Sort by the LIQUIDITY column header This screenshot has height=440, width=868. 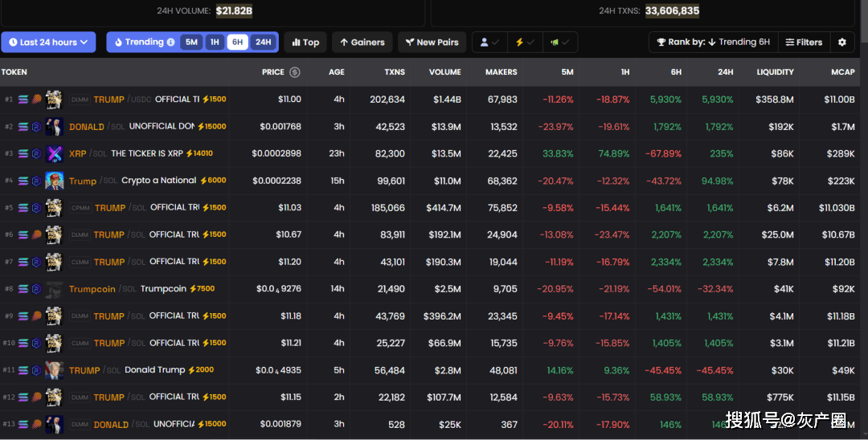pos(775,72)
